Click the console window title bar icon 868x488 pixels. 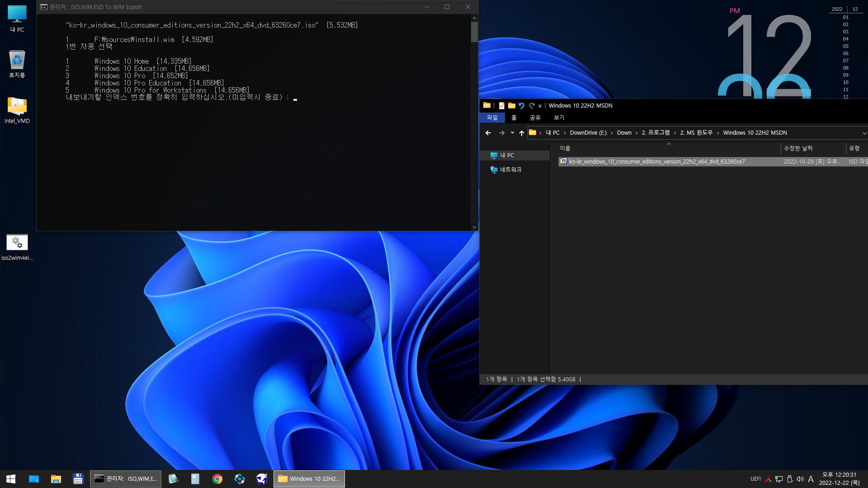click(44, 7)
